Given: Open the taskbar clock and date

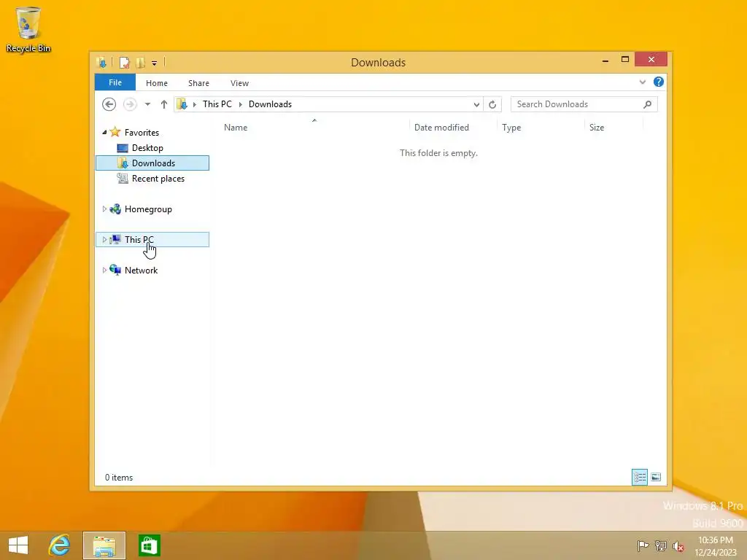Looking at the screenshot, I should [x=716, y=546].
